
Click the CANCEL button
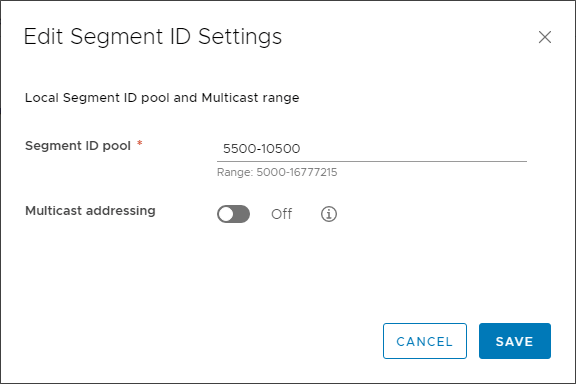[425, 341]
